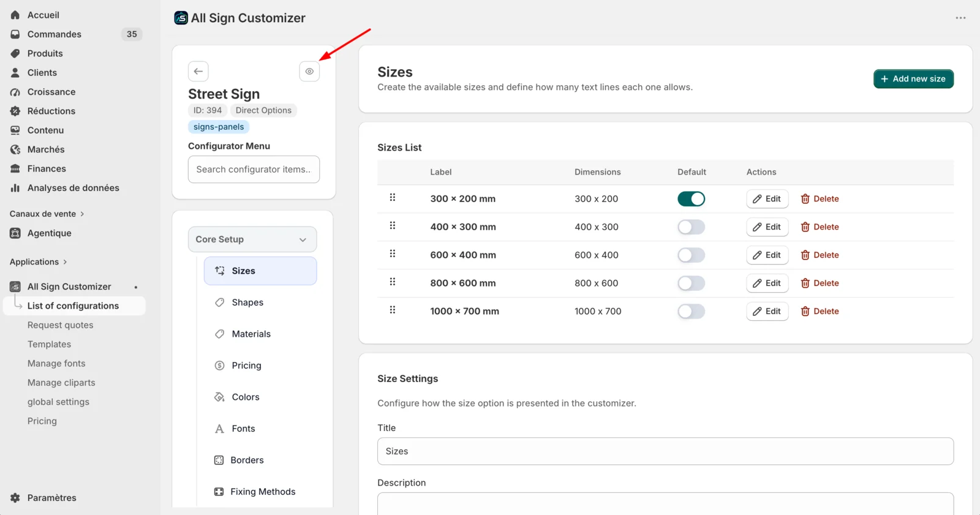Enable default toggle for 400 × 300 mm

[691, 227]
